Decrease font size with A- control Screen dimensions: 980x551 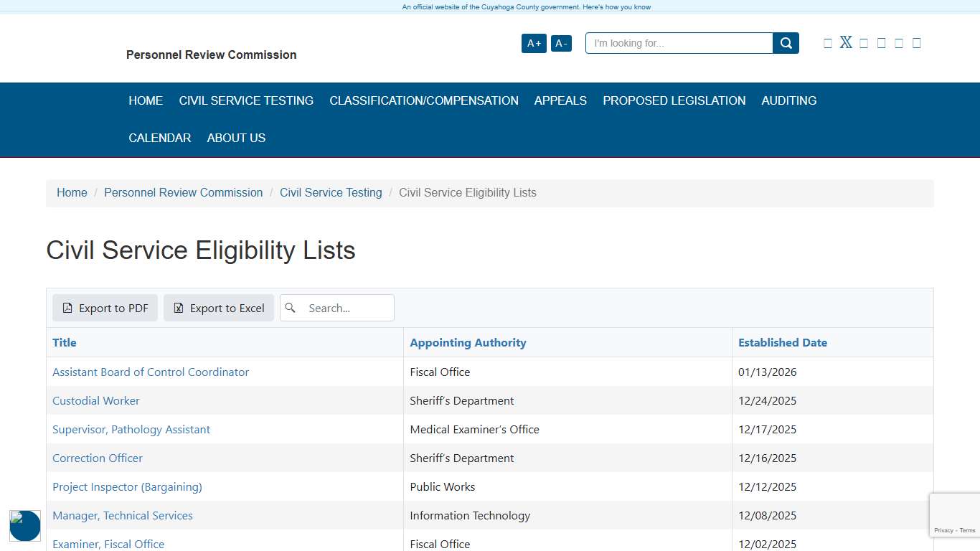pyautogui.click(x=561, y=43)
